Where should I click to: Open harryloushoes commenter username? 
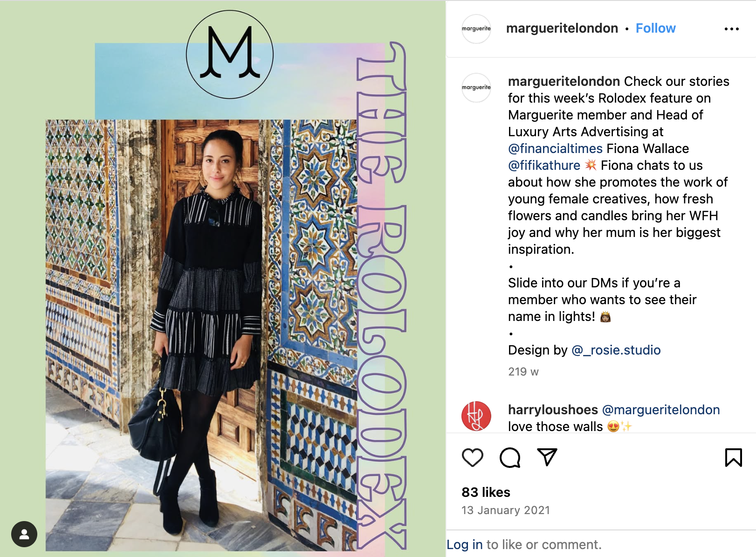click(x=553, y=410)
